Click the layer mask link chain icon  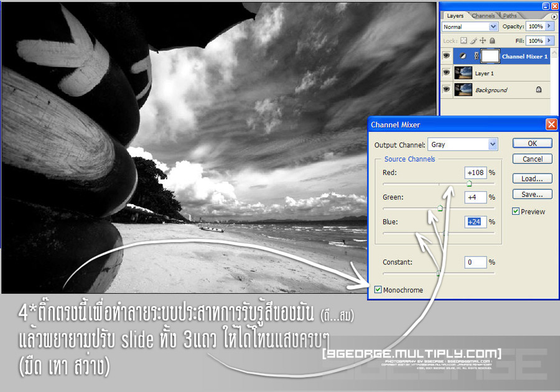476,57
